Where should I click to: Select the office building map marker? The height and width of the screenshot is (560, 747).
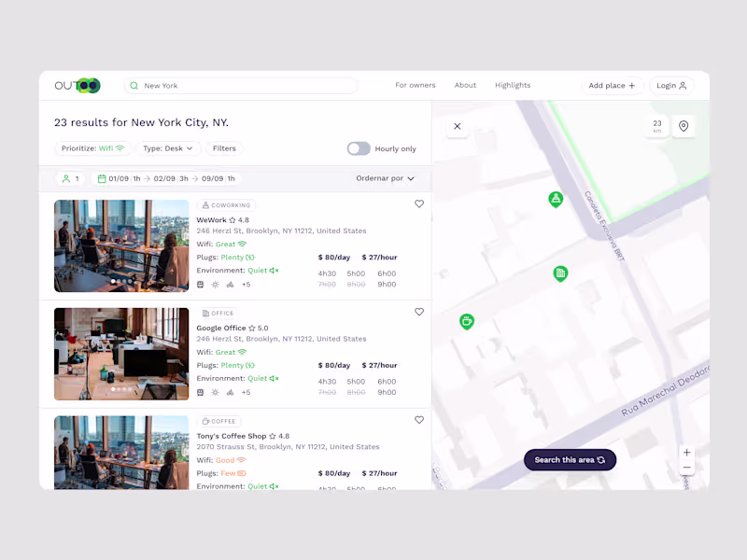pyautogui.click(x=560, y=273)
